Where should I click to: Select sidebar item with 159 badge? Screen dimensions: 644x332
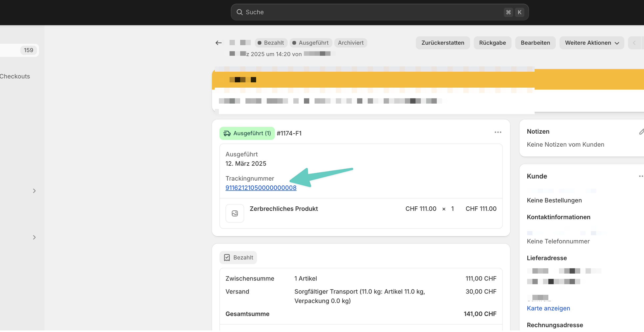19,50
